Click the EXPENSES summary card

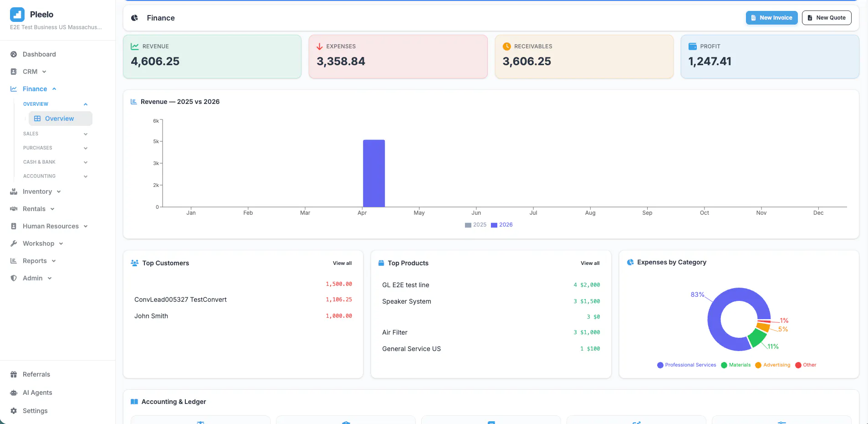[398, 57]
